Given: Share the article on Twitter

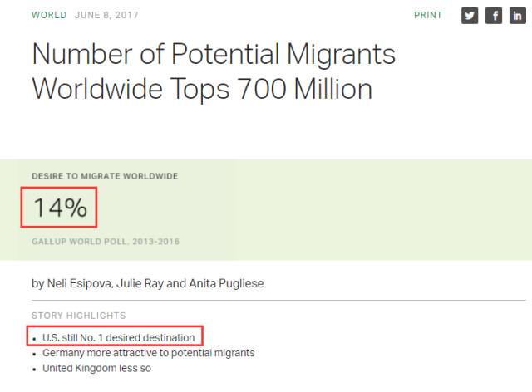Looking at the screenshot, I should pyautogui.click(x=470, y=17).
